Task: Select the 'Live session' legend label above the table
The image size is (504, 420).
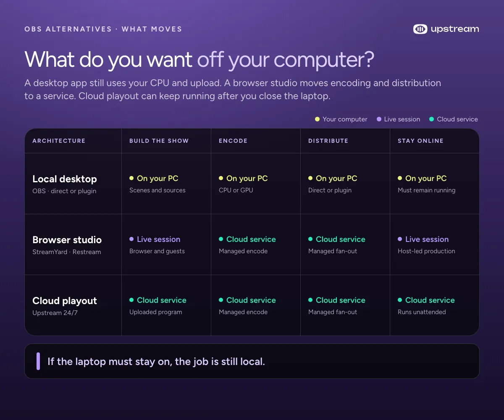Action: tap(402, 119)
